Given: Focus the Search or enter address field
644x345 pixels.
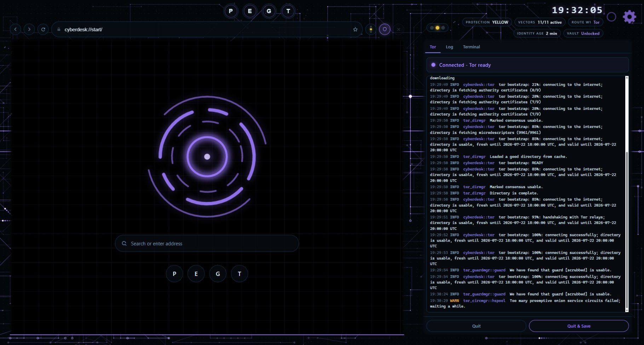Looking at the screenshot, I should [x=207, y=243].
